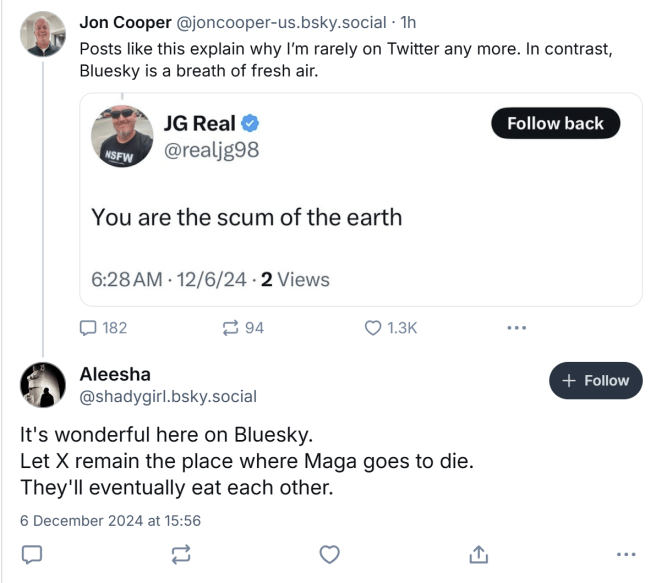Click the blue verified badge beside JG Real
Screen dimensions: 656x583
coord(253,124)
